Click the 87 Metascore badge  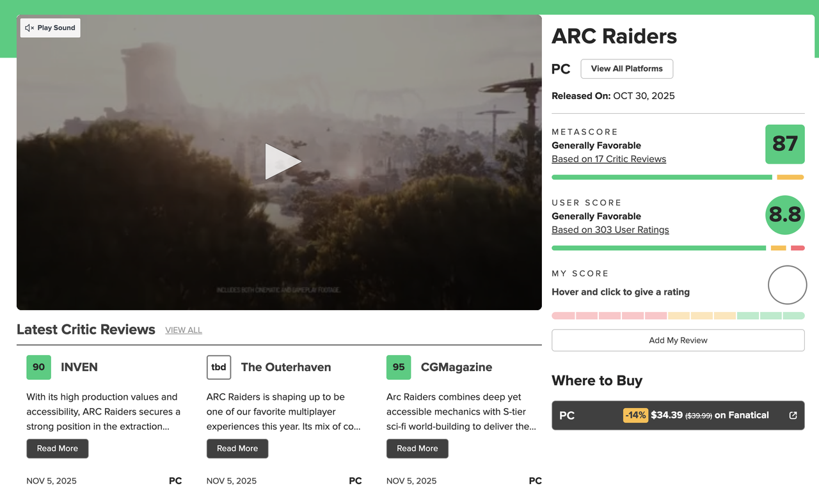coord(784,144)
